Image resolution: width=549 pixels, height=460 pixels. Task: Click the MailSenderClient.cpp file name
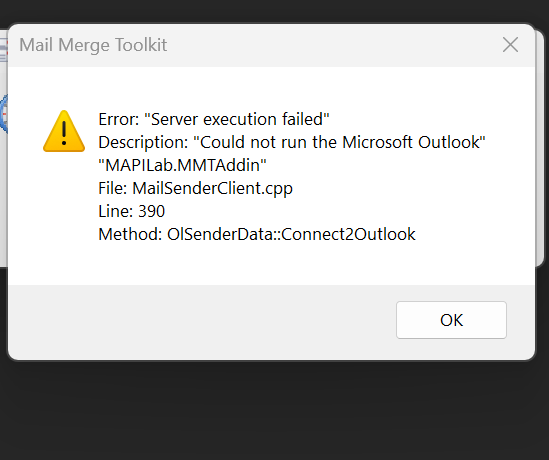(213, 188)
